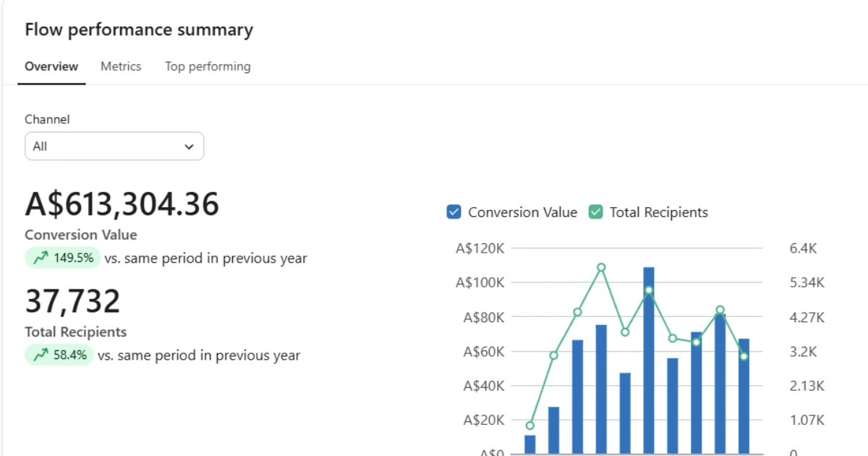Click the A$60K axis label
The width and height of the screenshot is (868, 456).
(483, 352)
